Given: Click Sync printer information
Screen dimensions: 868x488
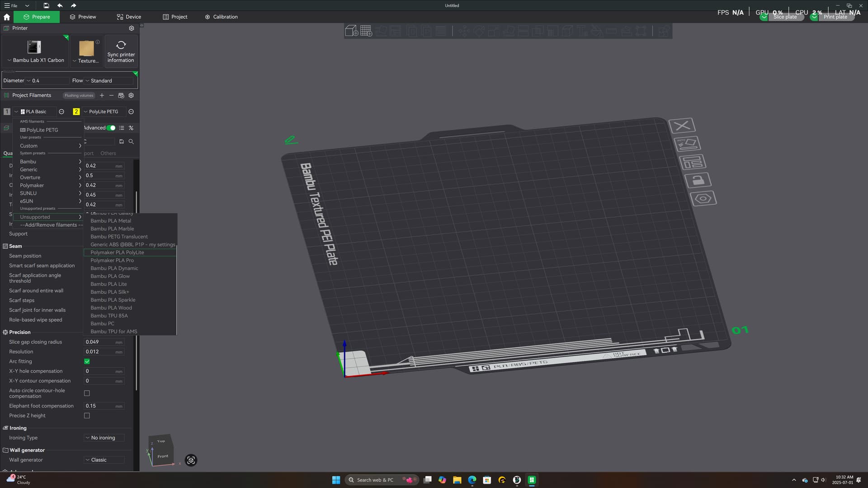Looking at the screenshot, I should 121,52.
